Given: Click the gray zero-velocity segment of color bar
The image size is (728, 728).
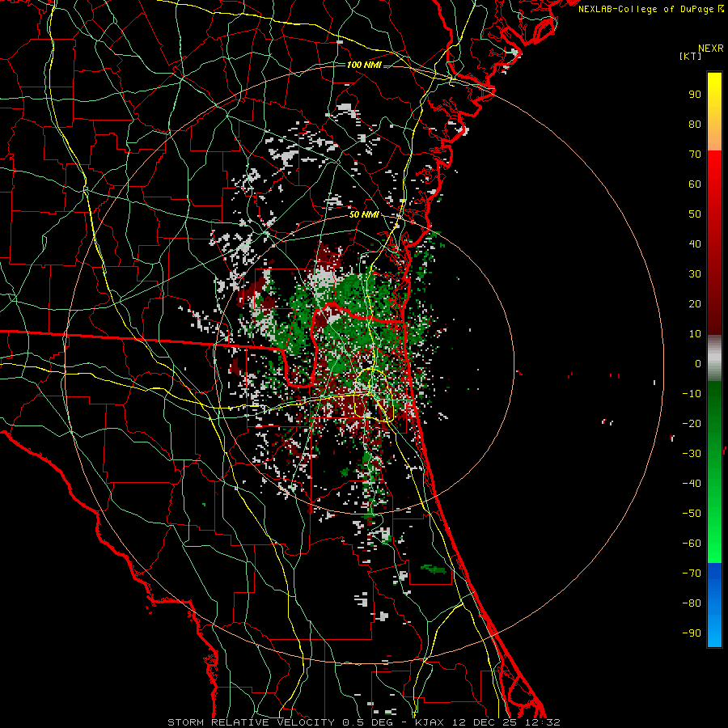Looking at the screenshot, I should 714,358.
